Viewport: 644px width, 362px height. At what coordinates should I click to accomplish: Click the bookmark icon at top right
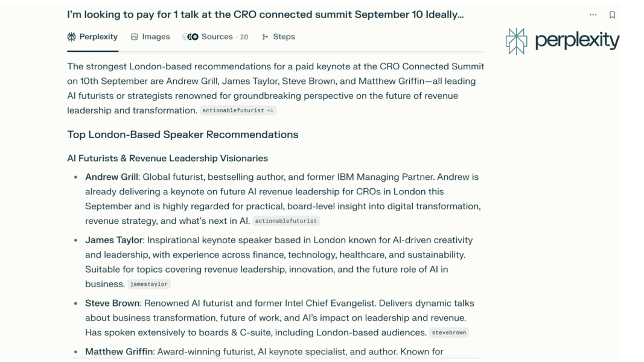[x=613, y=14]
